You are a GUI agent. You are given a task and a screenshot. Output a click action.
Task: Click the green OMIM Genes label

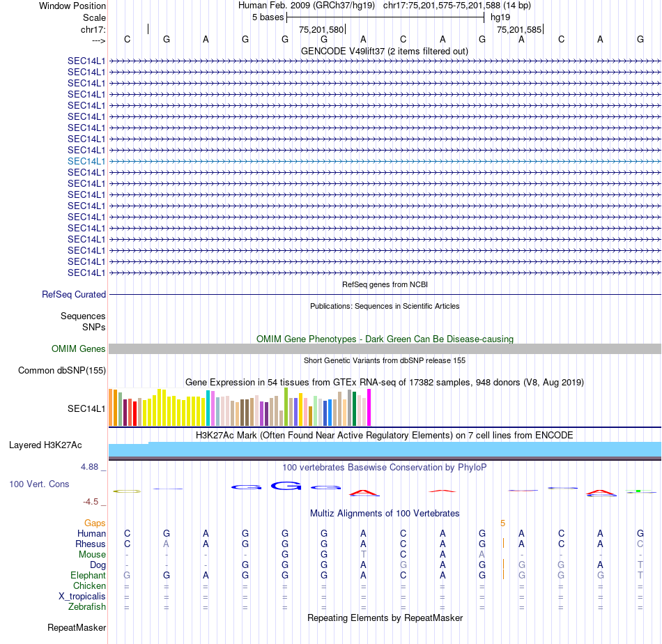78,348
